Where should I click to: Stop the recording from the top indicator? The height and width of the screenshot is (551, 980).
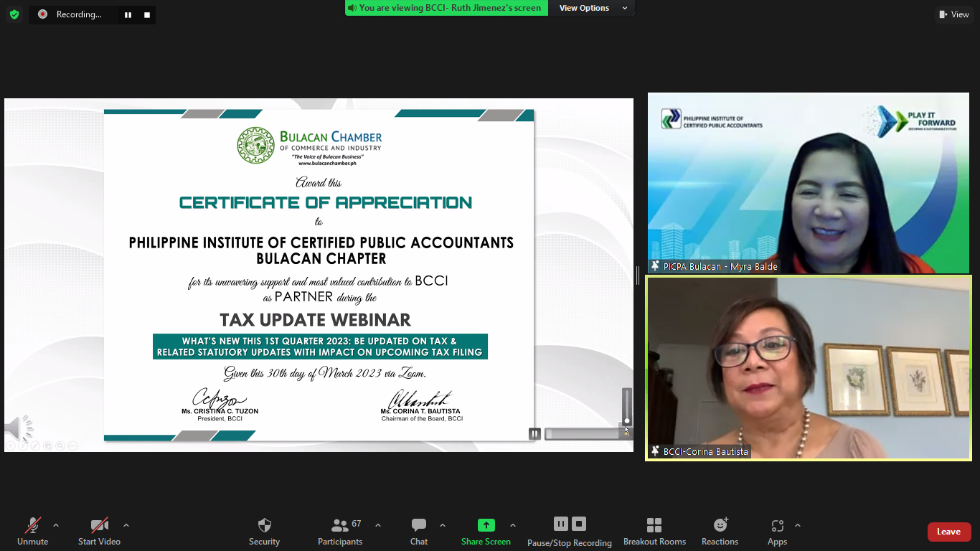147,14
